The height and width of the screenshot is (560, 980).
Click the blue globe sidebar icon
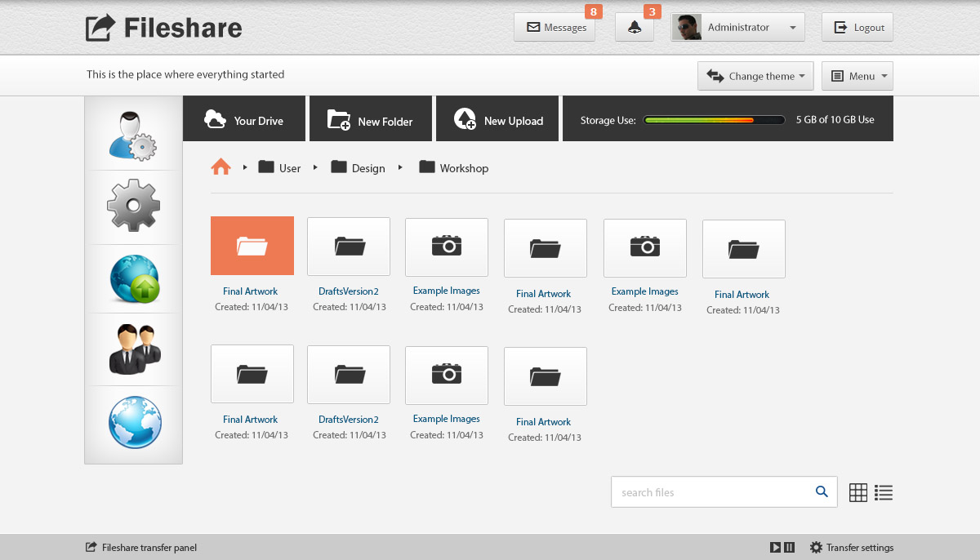135,422
